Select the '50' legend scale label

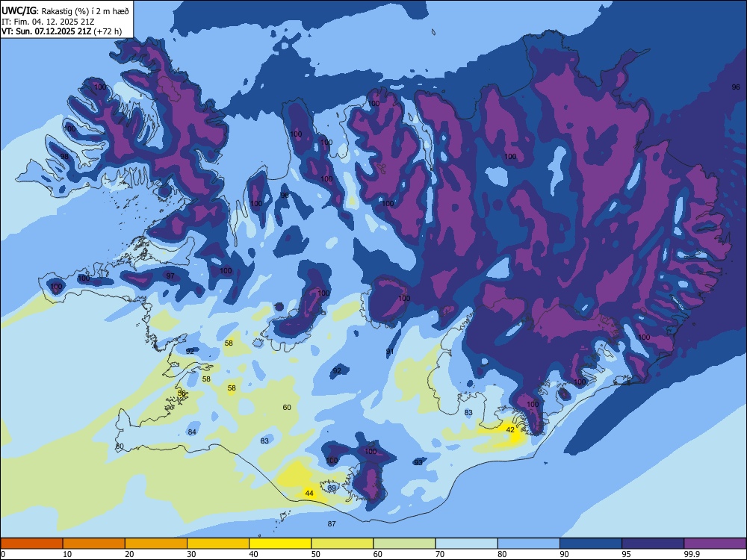tap(315, 554)
